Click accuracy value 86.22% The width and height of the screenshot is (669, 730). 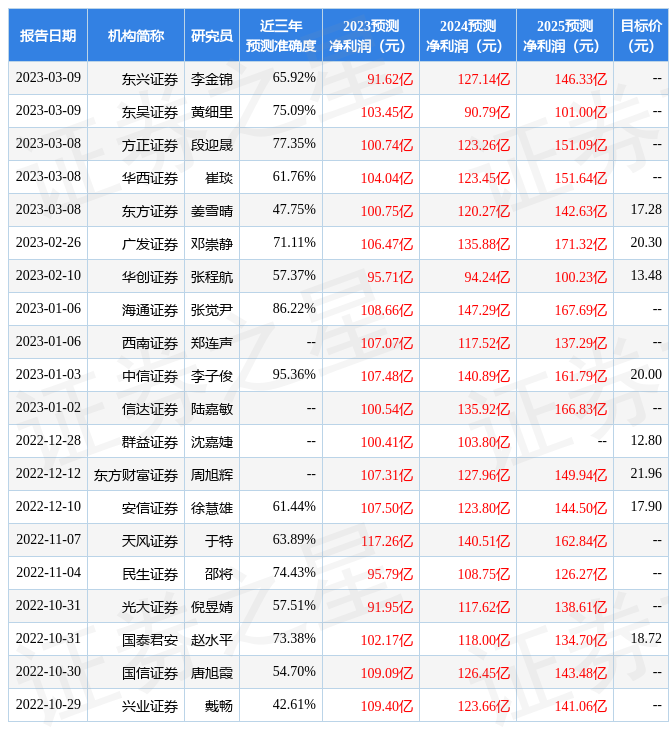tap(294, 308)
